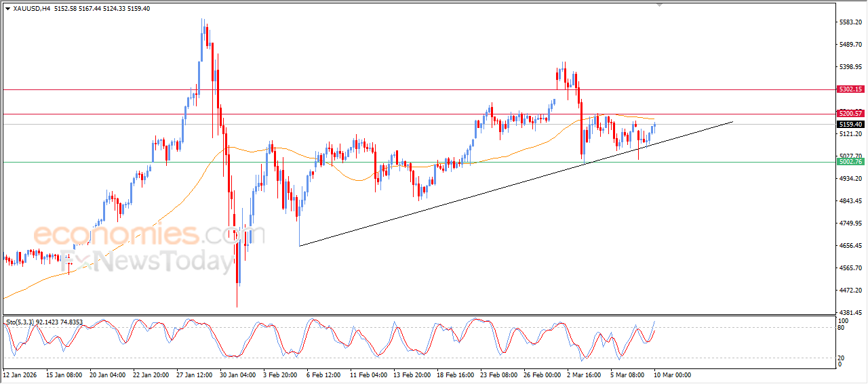
Task: Click the red 5200.57 price tag
Action: [850, 113]
